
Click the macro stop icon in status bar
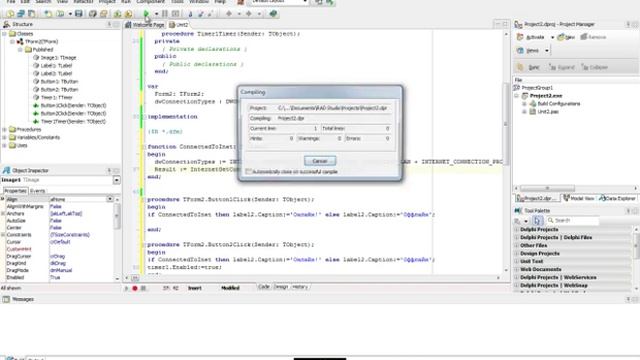point(143,288)
